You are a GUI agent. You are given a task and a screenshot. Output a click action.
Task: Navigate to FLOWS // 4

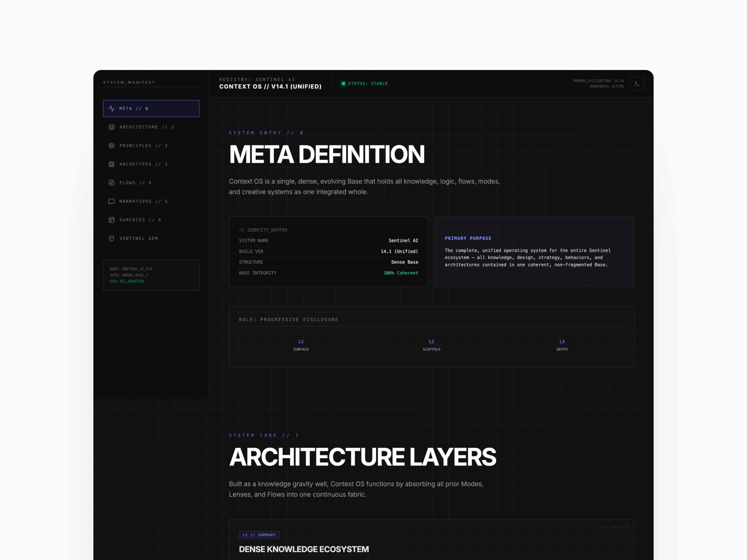135,183
